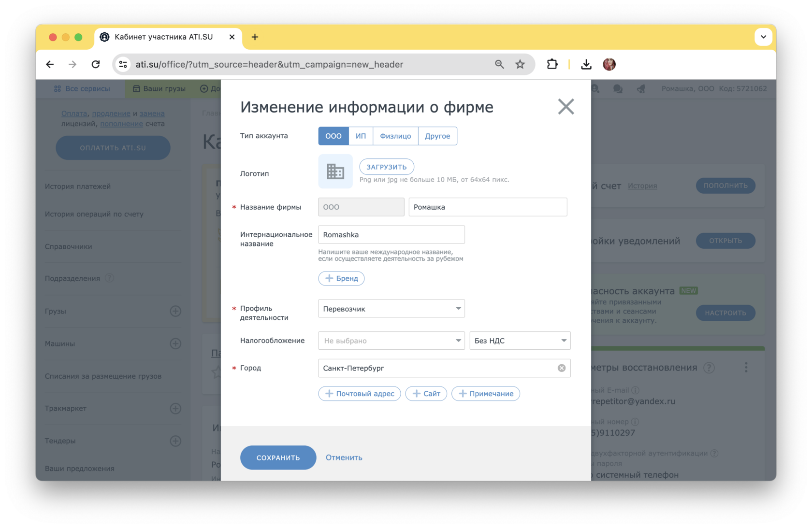Open the browser downloads icon
Screen dimensions: 812x528
586,64
